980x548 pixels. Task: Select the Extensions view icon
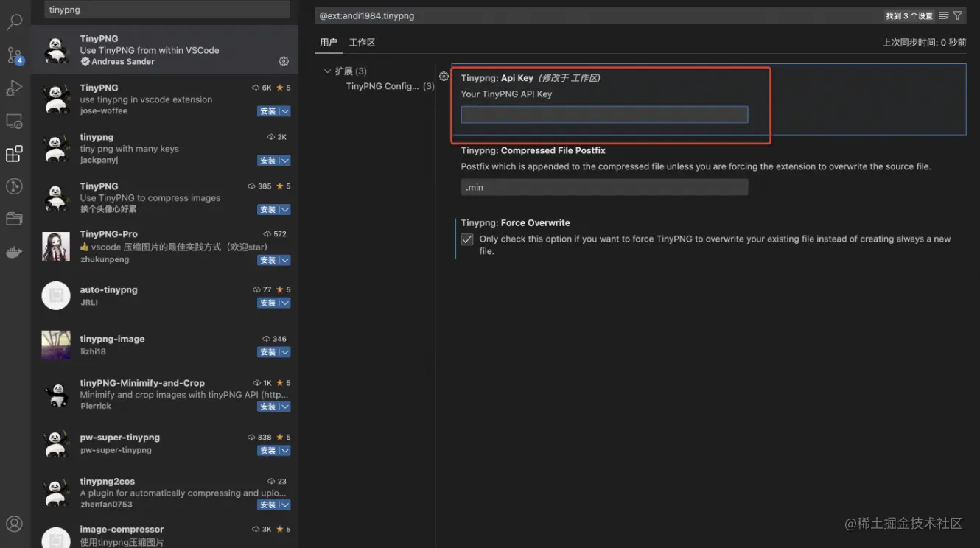(x=14, y=154)
